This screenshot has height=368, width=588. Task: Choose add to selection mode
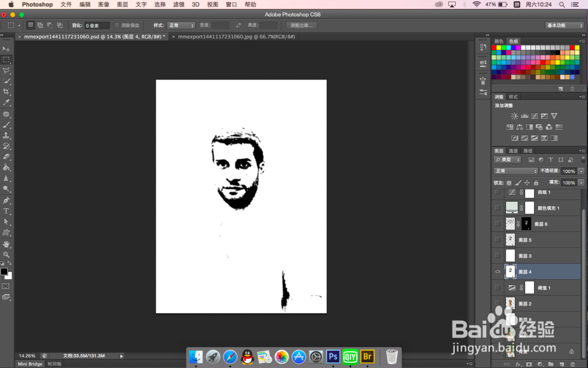[x=40, y=25]
